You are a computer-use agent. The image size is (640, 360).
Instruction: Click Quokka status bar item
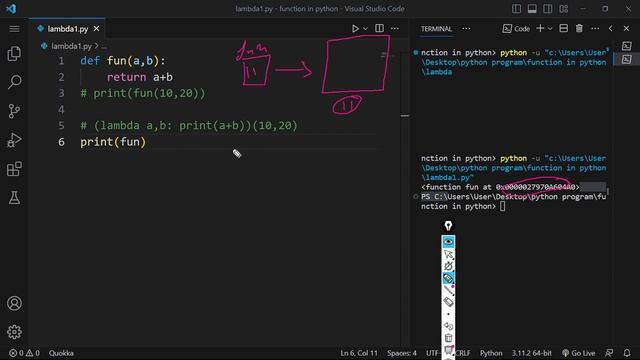pyautogui.click(x=61, y=353)
